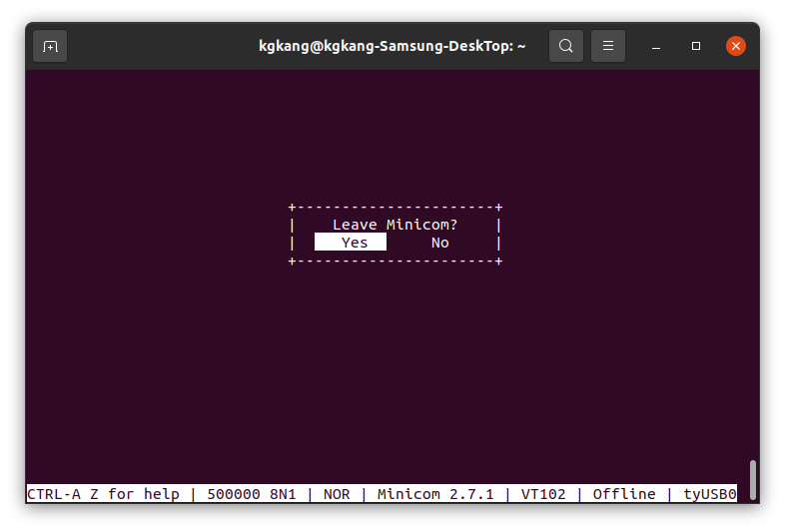This screenshot has width=785, height=532.
Task: Click the 'NOR' status bar entry
Action: tap(337, 494)
